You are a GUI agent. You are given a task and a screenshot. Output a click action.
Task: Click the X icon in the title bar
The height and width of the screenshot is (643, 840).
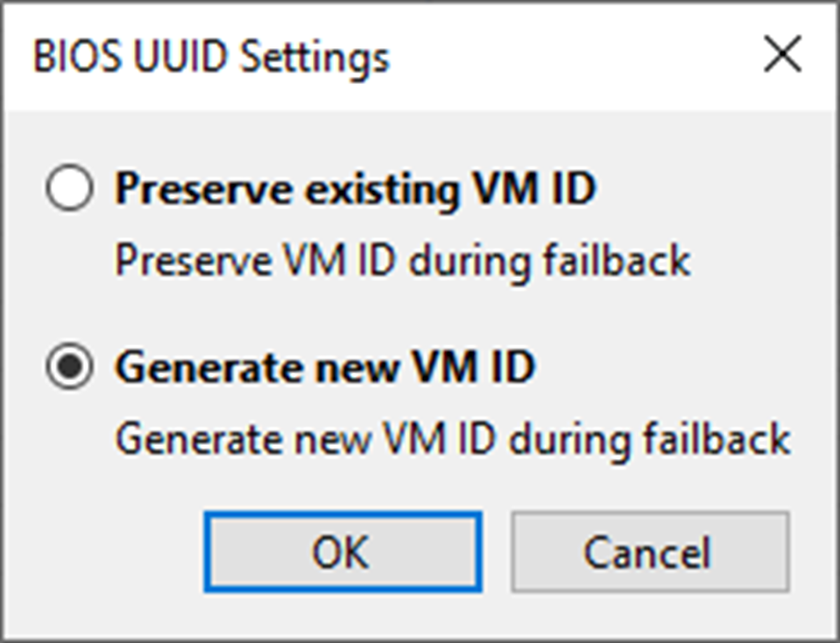782,56
